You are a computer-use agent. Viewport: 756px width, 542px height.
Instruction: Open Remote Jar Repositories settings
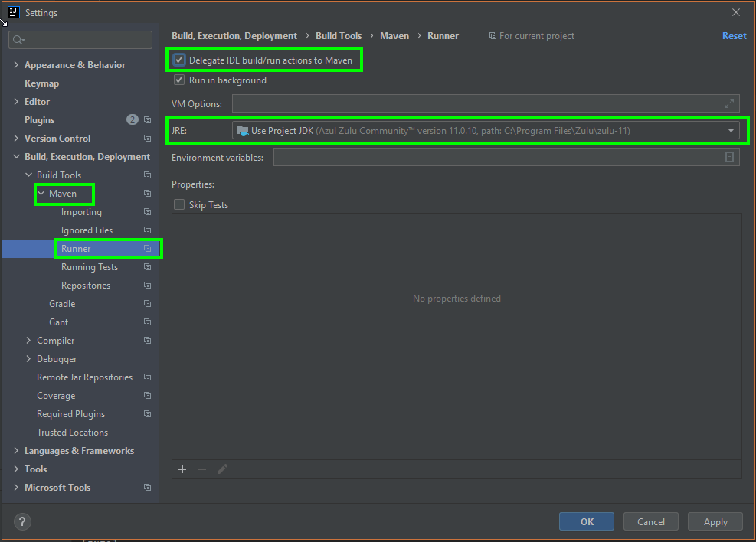click(85, 377)
